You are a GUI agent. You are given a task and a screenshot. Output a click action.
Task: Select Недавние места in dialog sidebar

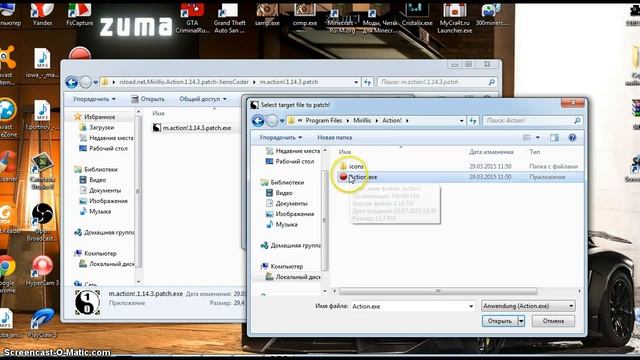coord(293,151)
